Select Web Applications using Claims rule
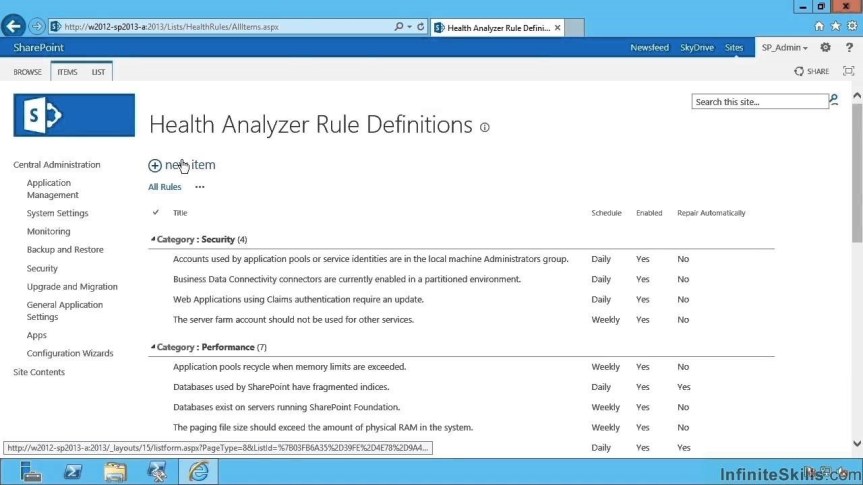 point(298,299)
